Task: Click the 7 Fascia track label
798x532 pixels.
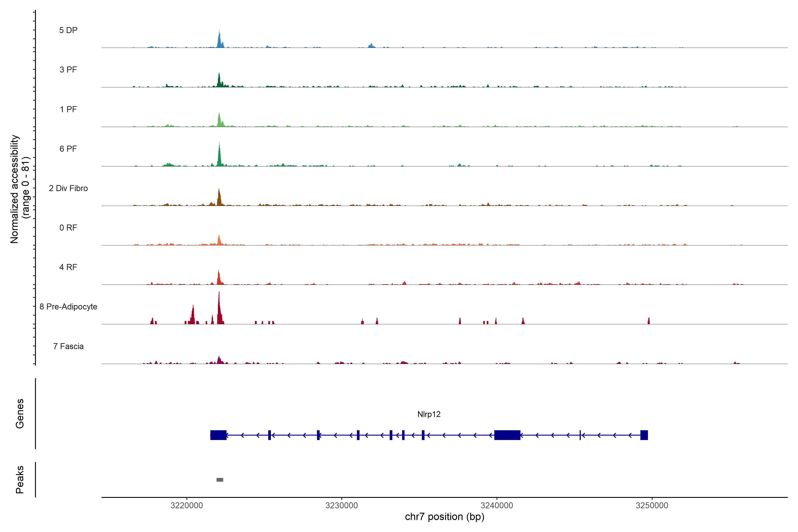Action: [x=68, y=346]
